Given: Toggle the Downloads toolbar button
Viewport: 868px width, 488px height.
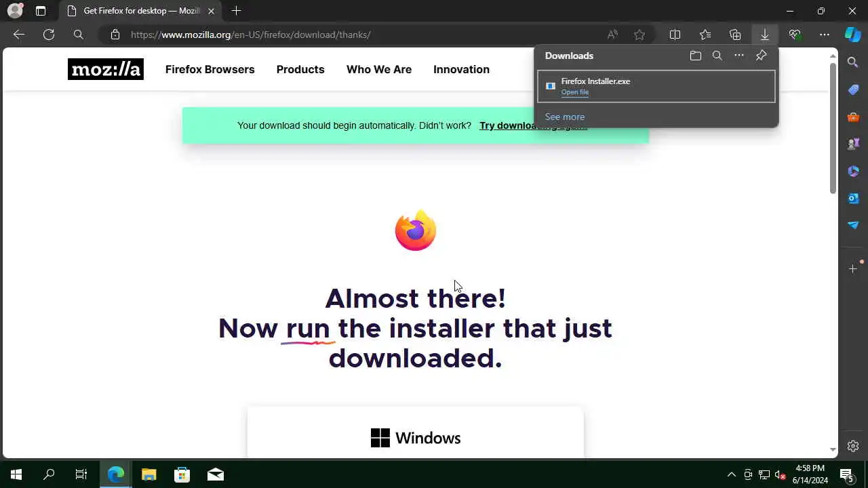Looking at the screenshot, I should tap(765, 35).
